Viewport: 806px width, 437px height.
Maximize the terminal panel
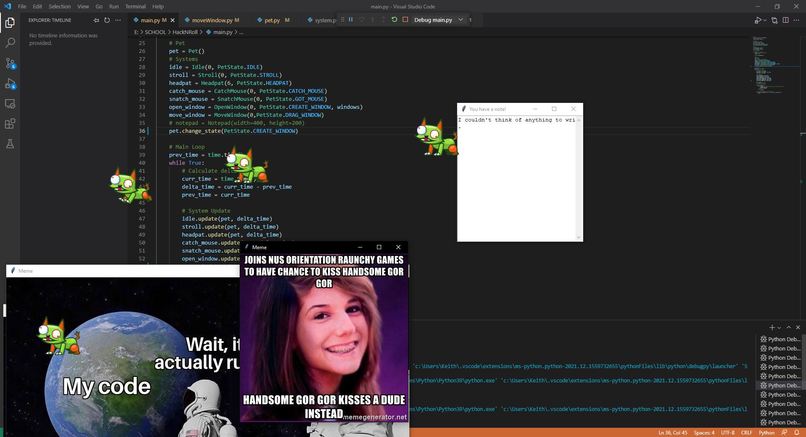(789, 327)
